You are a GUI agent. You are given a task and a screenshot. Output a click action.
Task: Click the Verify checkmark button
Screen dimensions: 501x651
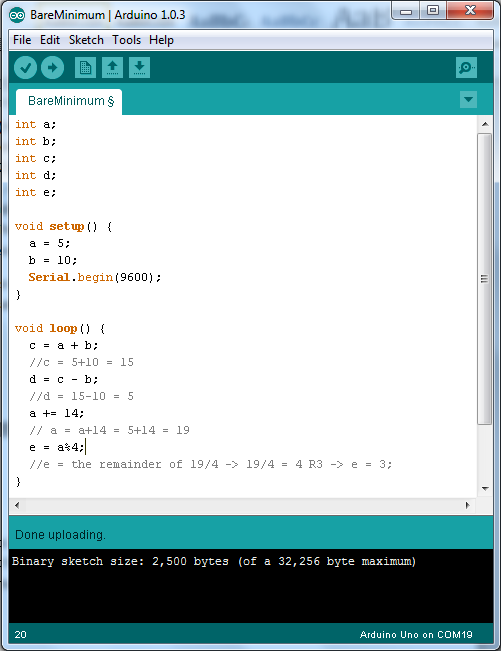tap(25, 68)
